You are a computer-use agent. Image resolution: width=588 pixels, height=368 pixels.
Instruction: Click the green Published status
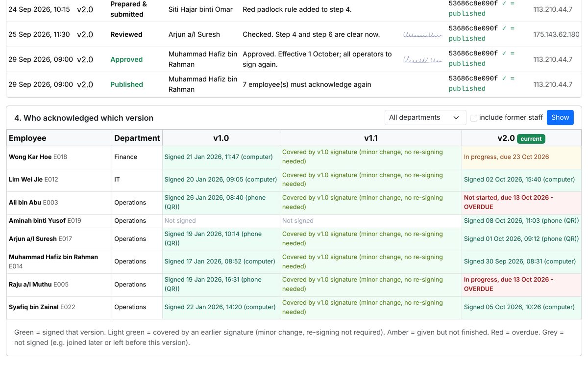point(126,84)
